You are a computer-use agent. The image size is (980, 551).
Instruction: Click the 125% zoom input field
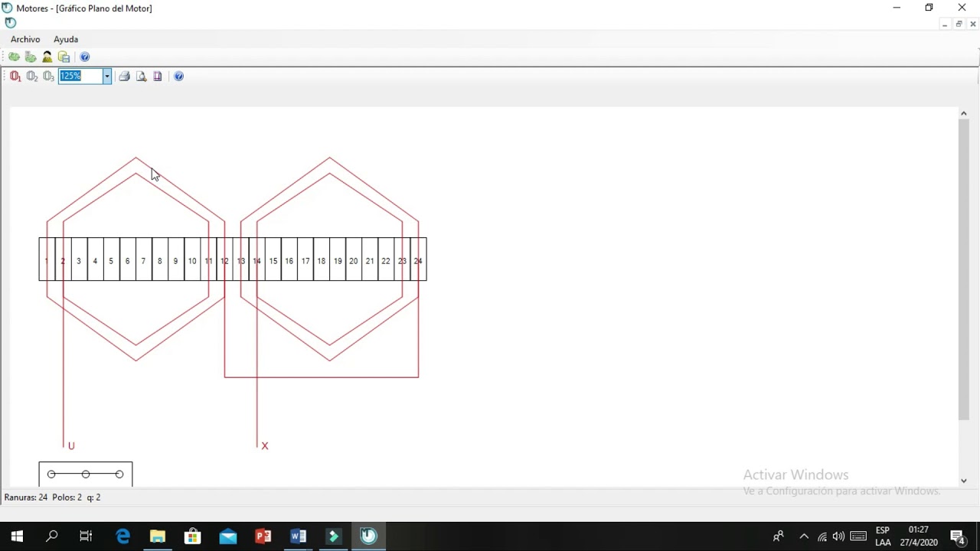click(80, 76)
